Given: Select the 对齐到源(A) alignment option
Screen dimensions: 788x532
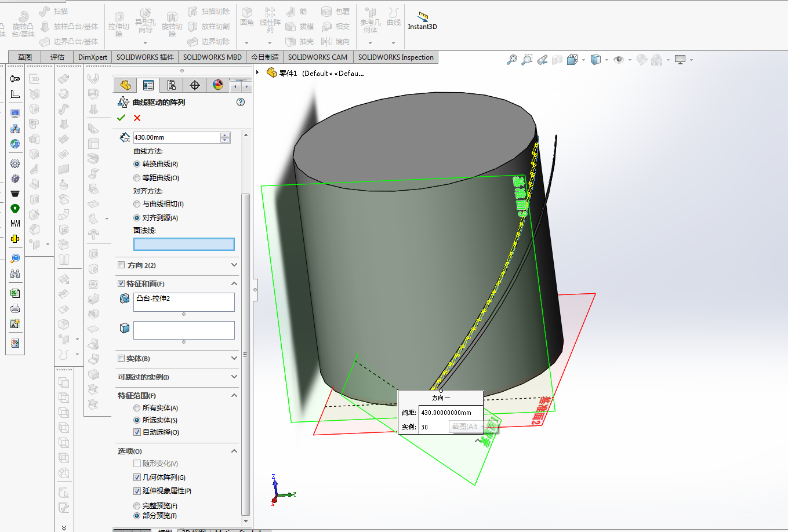Looking at the screenshot, I should pyautogui.click(x=137, y=218).
